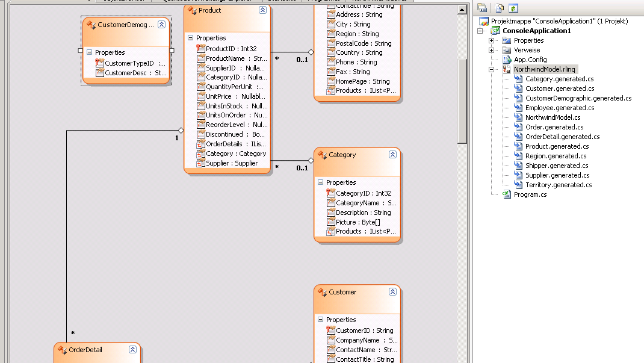Click the Show All Files toolbar icon
The width and height of the screenshot is (644, 363).
click(500, 8)
